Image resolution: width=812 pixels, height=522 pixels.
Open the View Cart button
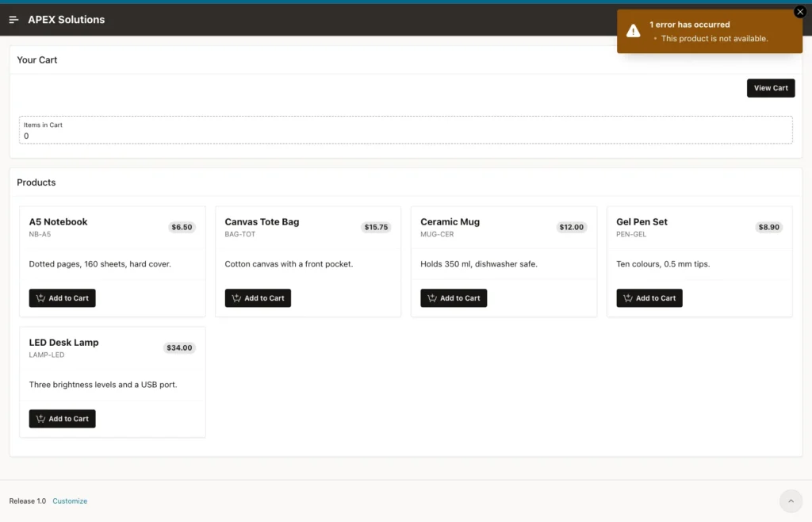(x=770, y=88)
